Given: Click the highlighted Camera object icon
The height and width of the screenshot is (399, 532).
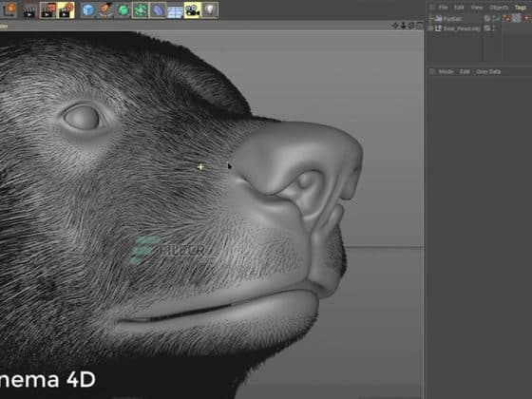Looking at the screenshot, I should tap(192, 10).
